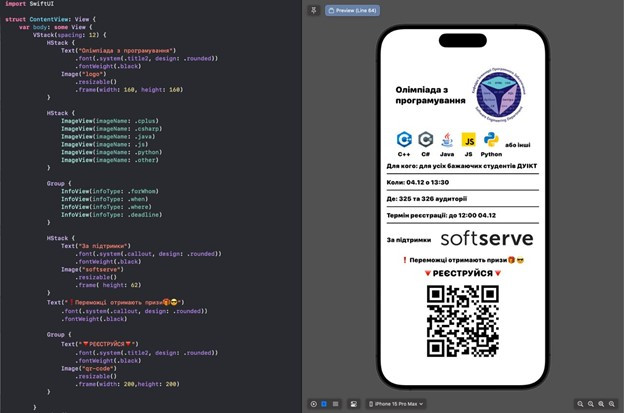The height and width of the screenshot is (413, 624).
Task: Click 'ImageView(imageName: .js)' code line
Action: pos(104,144)
